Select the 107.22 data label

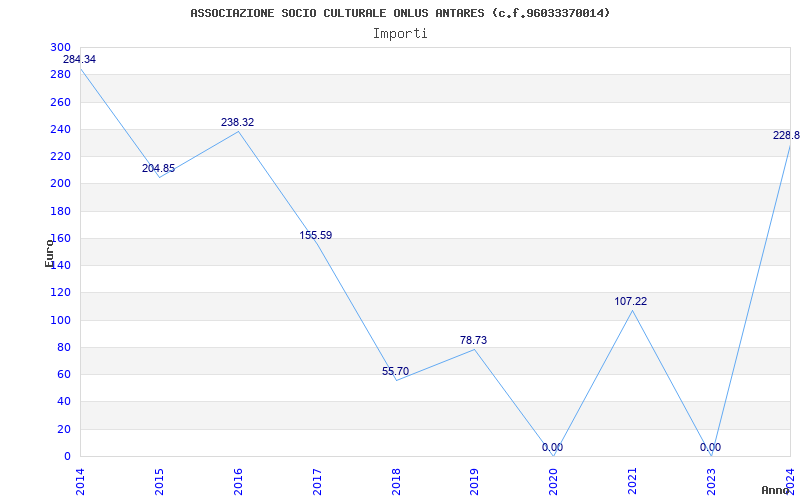tap(631, 302)
